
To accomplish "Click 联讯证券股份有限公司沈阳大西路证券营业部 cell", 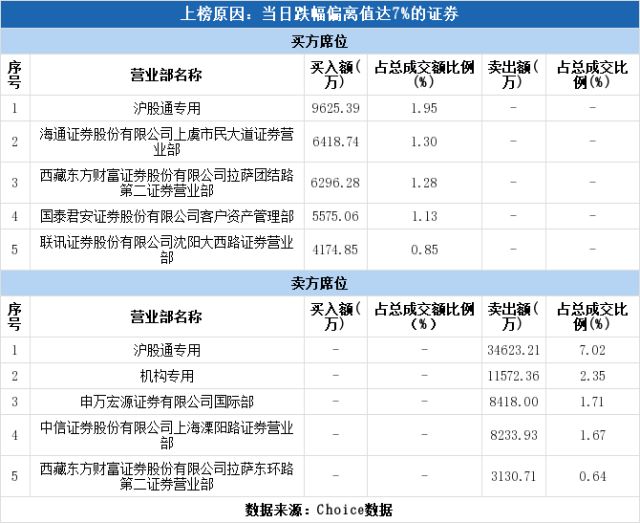I will click(167, 249).
